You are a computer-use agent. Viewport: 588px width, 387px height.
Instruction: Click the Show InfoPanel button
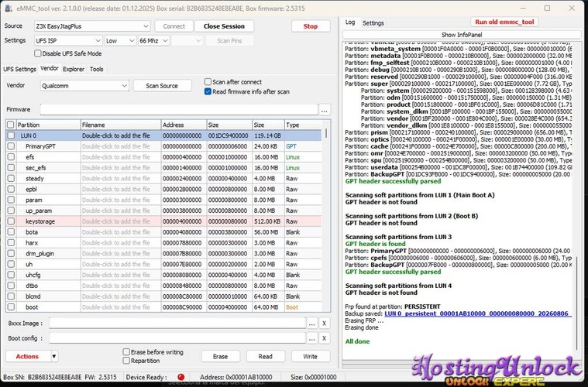[462, 35]
